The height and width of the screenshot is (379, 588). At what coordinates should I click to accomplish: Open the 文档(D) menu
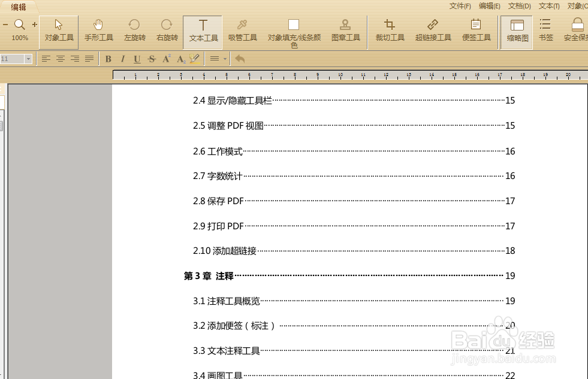[520, 6]
